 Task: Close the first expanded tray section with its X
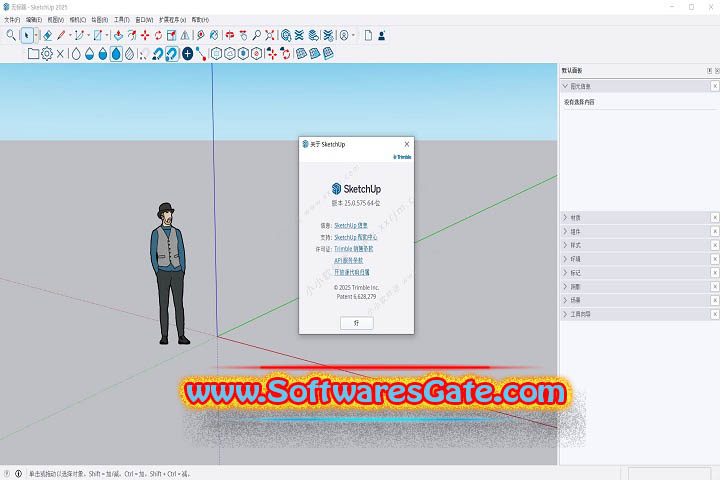tap(715, 86)
